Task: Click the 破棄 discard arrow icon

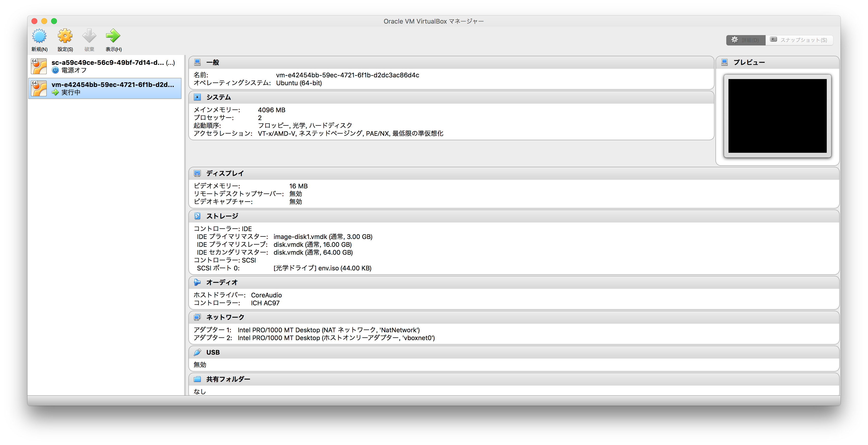Action: pos(89,36)
